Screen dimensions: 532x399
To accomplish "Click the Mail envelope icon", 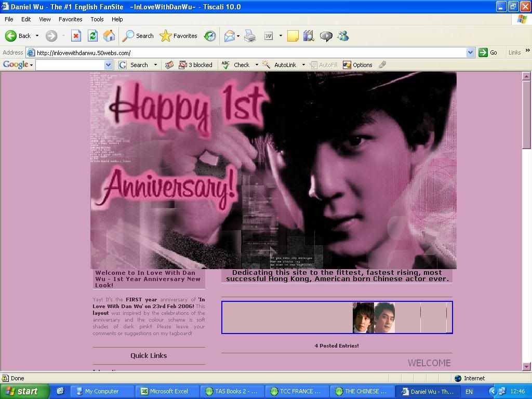I will [x=230, y=36].
